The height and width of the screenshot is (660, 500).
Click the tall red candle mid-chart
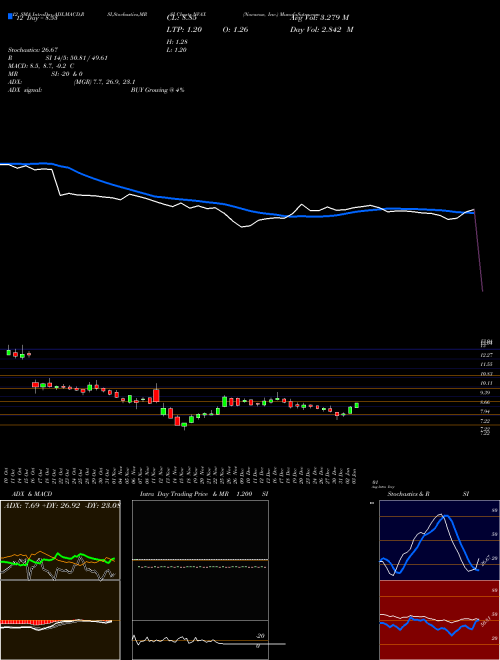click(x=157, y=395)
